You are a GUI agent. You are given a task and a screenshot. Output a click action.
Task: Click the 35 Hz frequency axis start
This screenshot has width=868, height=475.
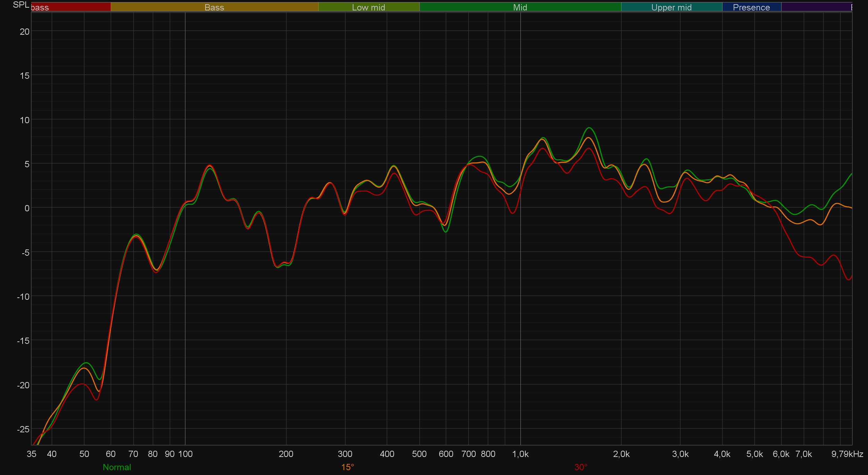pos(32,454)
